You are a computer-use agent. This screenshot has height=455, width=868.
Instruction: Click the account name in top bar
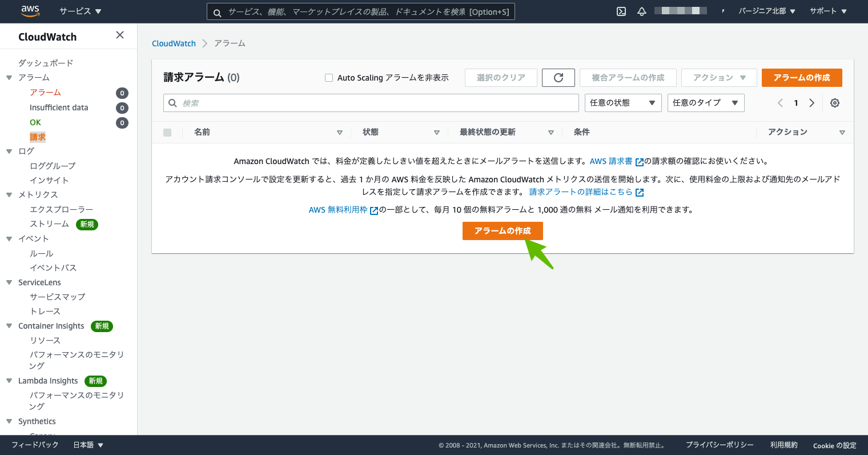click(x=681, y=11)
